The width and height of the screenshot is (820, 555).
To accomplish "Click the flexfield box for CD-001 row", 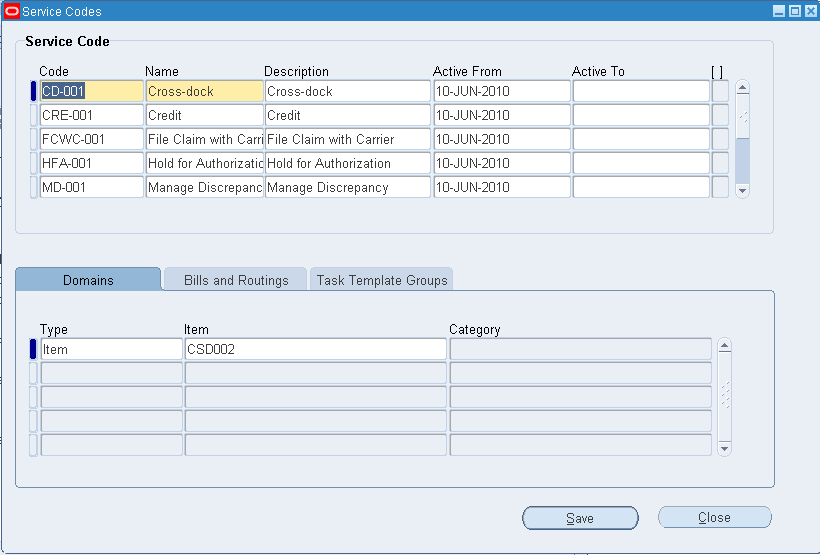I will tap(720, 91).
